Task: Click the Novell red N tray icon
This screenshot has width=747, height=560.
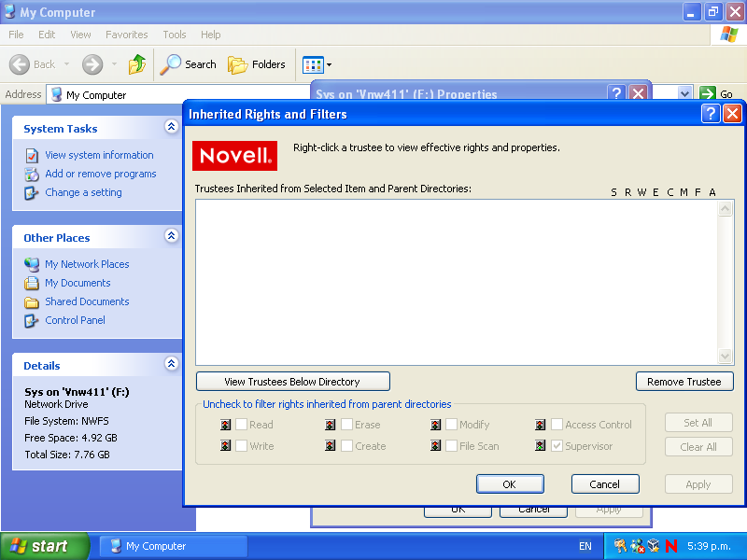Action: [x=671, y=546]
